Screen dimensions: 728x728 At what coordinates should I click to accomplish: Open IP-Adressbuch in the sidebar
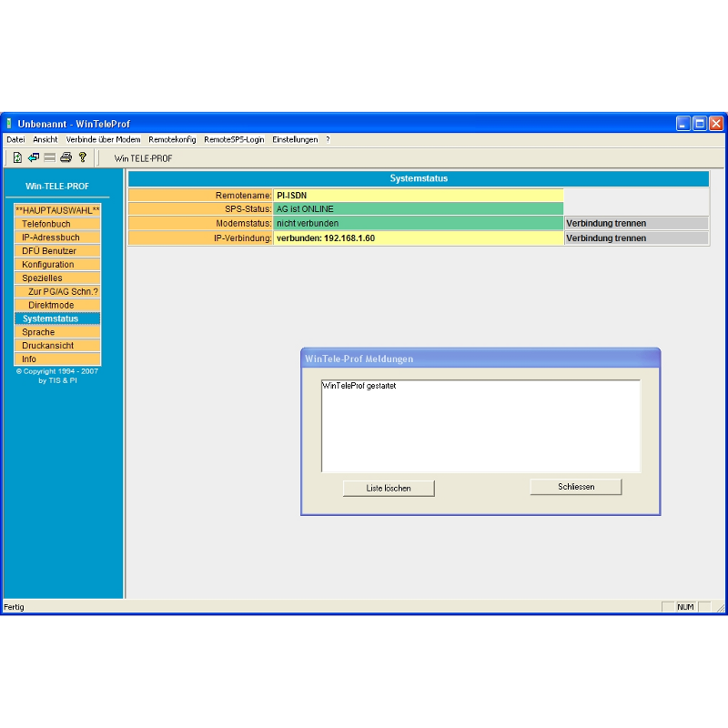point(57,238)
